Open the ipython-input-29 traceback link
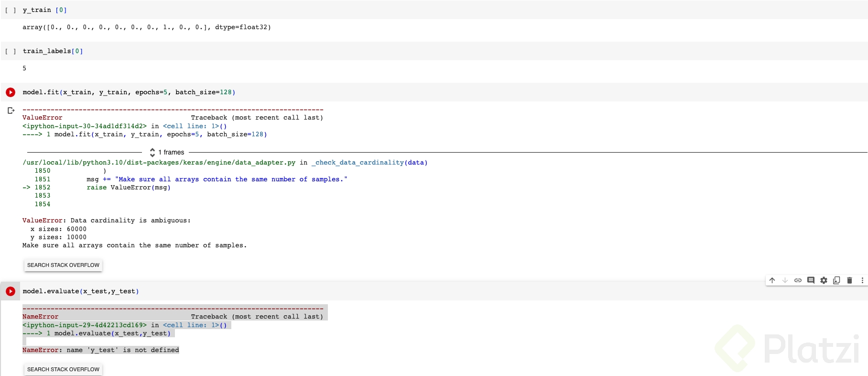The height and width of the screenshot is (376, 868). point(85,325)
